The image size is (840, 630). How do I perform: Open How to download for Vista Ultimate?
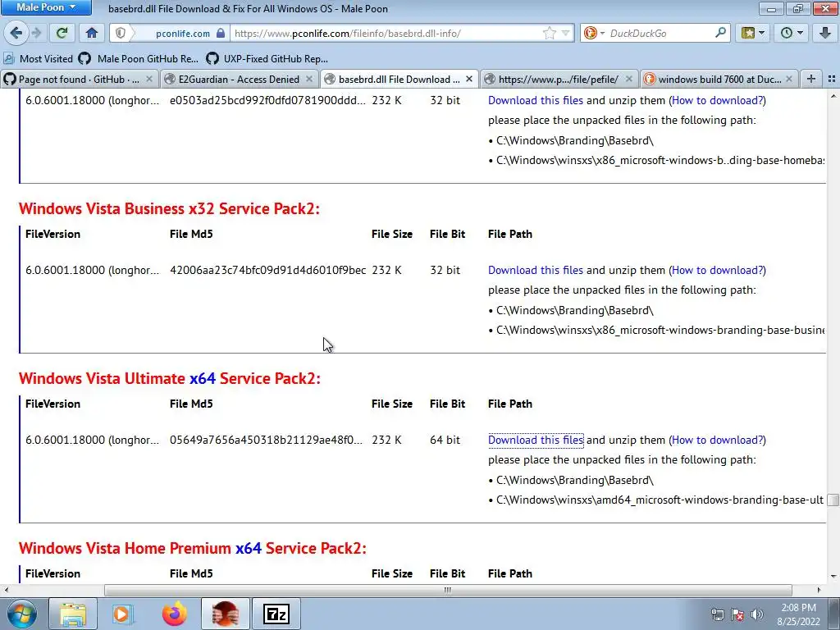point(717,440)
